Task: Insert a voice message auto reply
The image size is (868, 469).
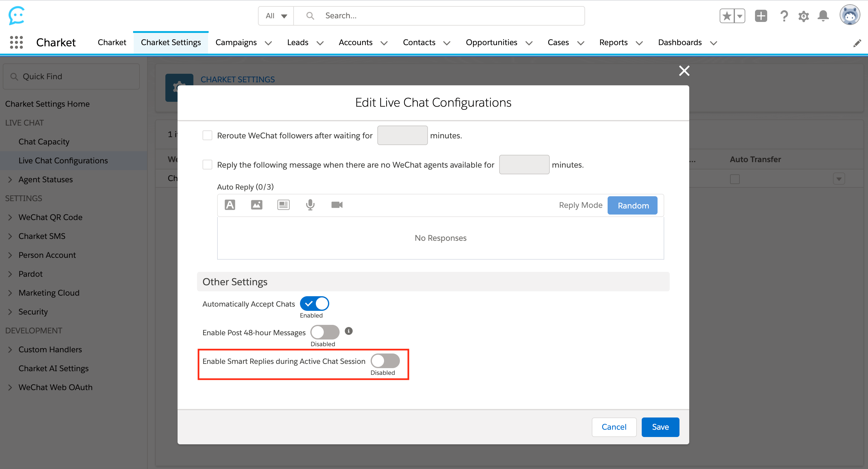Action: click(310, 205)
